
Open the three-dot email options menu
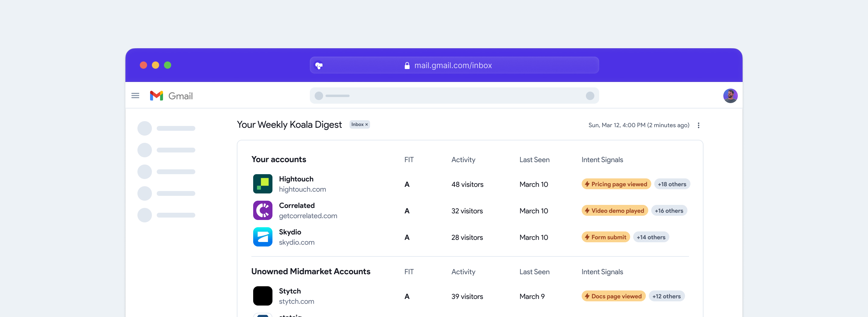(698, 125)
